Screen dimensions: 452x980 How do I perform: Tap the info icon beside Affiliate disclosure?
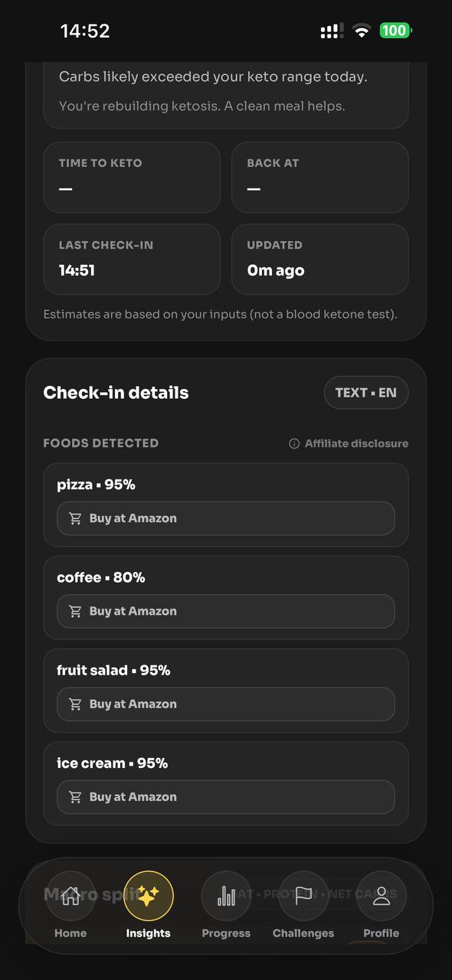point(293,443)
